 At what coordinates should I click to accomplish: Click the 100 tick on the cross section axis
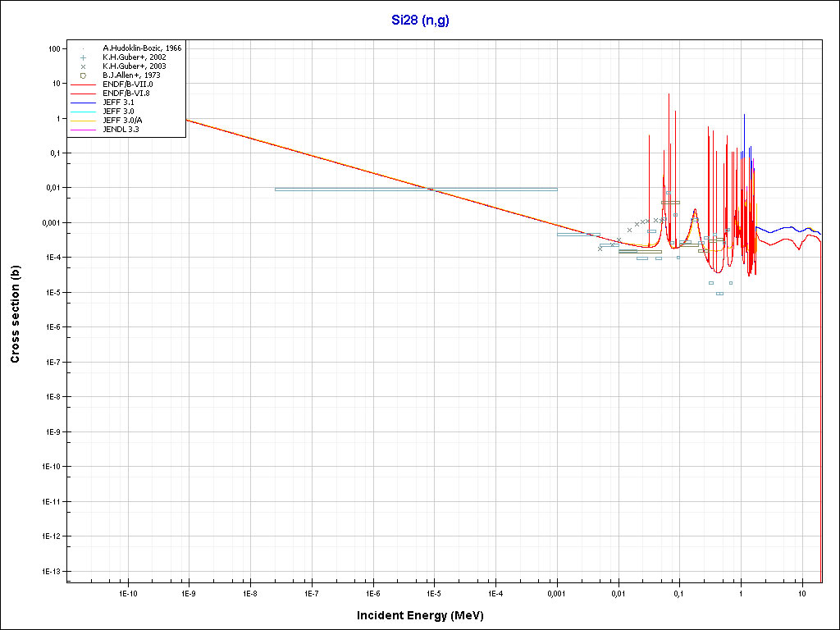[55, 48]
